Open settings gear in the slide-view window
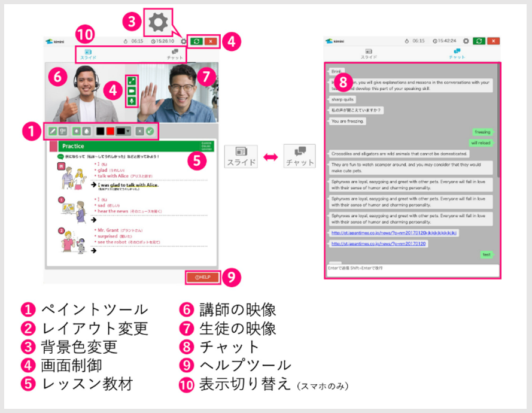Screen dimensions: 532x413 184,41
